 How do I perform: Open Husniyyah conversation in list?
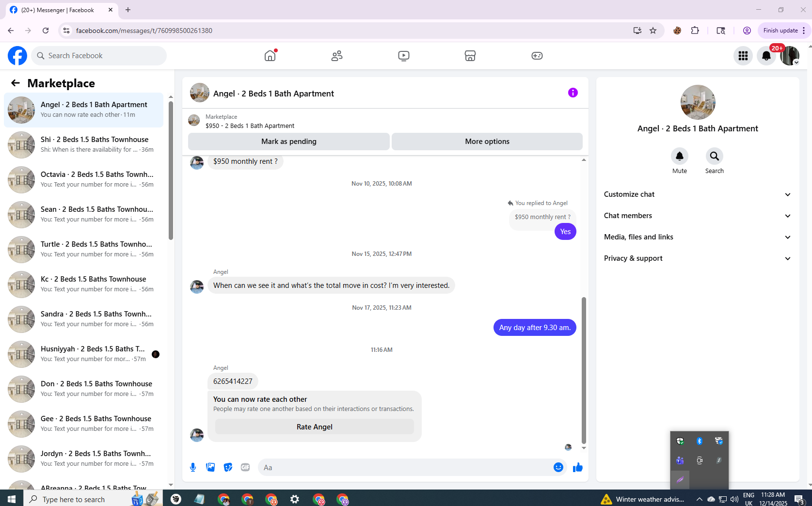[83, 354]
